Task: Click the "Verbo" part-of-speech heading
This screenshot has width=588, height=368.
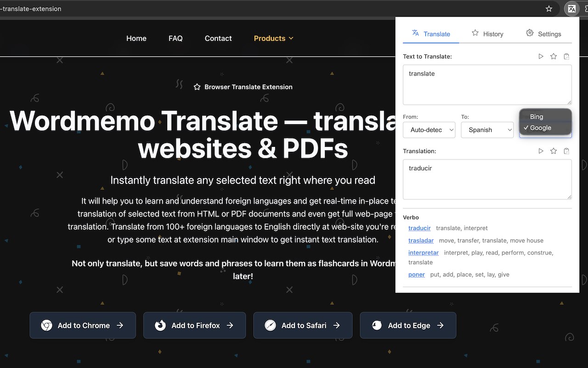Action: (x=411, y=217)
